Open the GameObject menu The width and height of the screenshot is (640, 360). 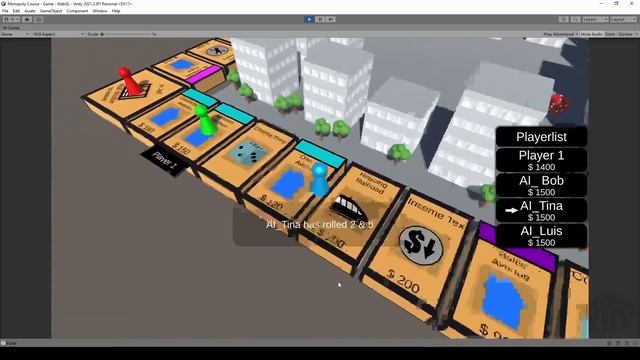pyautogui.click(x=51, y=11)
